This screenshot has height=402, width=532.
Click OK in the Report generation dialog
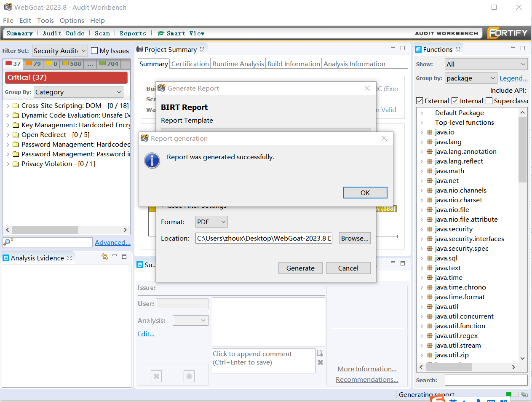click(x=365, y=193)
